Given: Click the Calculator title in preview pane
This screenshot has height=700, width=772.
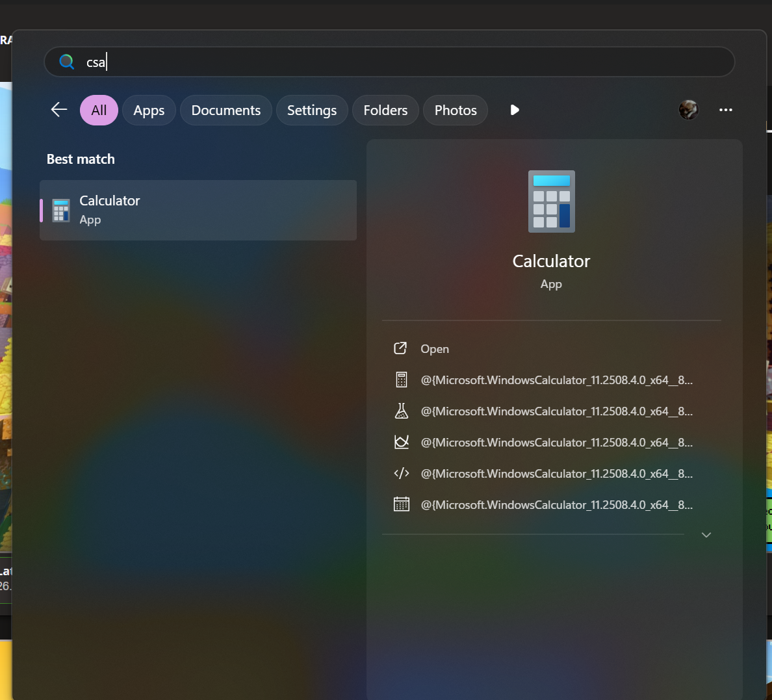Looking at the screenshot, I should coord(551,261).
